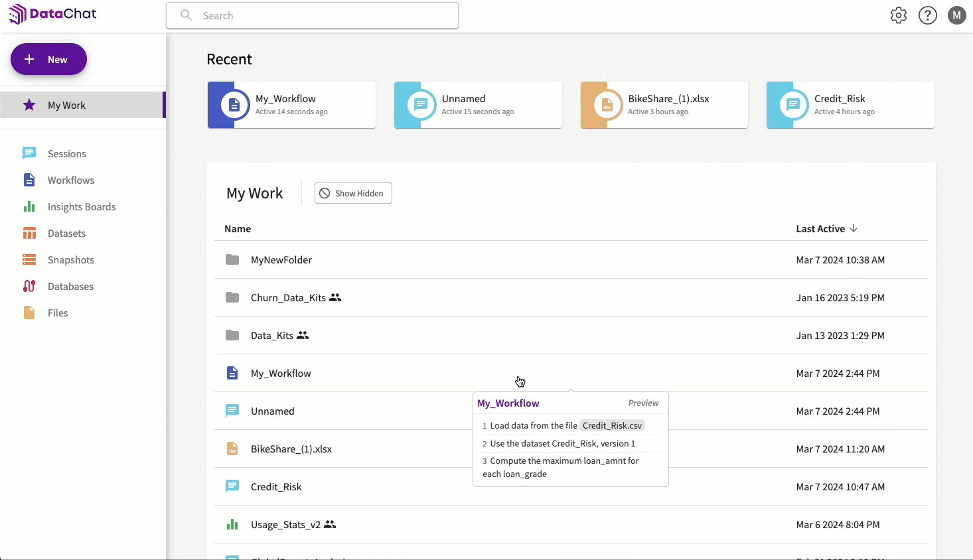
Task: Click the xlsx file icon beside BikeShare_(1).xlsx row
Action: point(232,449)
